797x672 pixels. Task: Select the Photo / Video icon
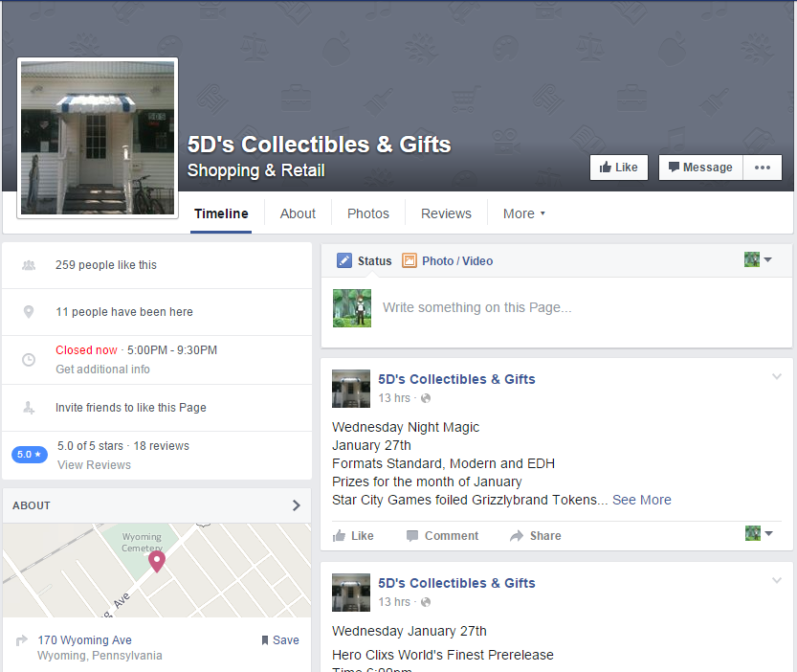[410, 260]
